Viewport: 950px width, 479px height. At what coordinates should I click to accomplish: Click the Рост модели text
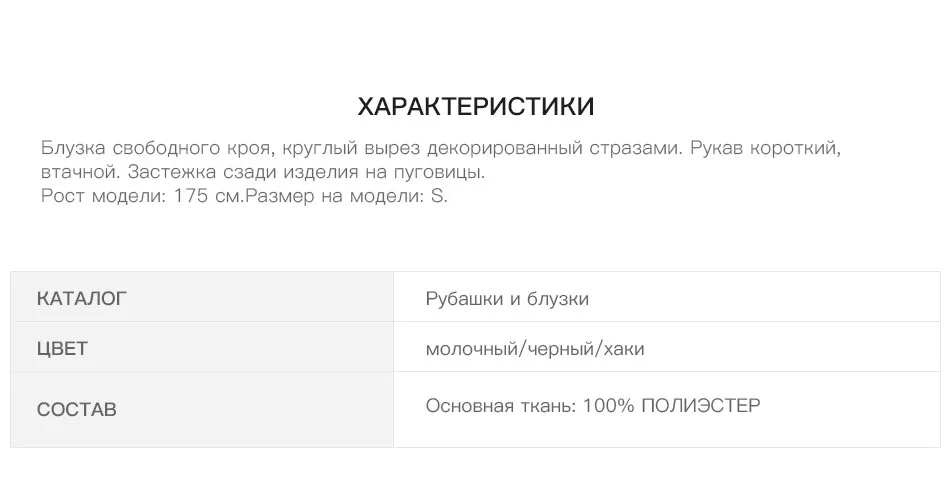coord(103,196)
